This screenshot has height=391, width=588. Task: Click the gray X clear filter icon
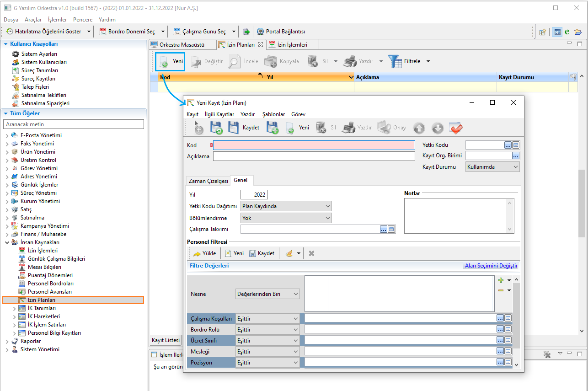click(x=311, y=253)
